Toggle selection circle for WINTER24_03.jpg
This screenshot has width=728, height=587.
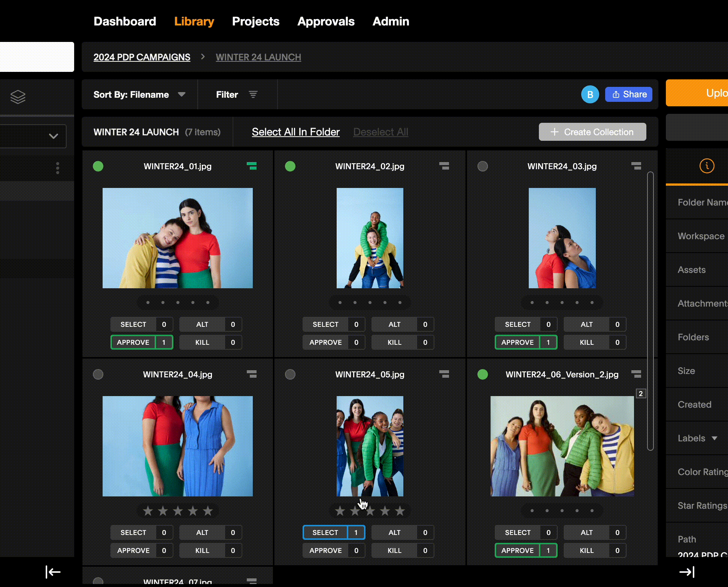tap(483, 166)
